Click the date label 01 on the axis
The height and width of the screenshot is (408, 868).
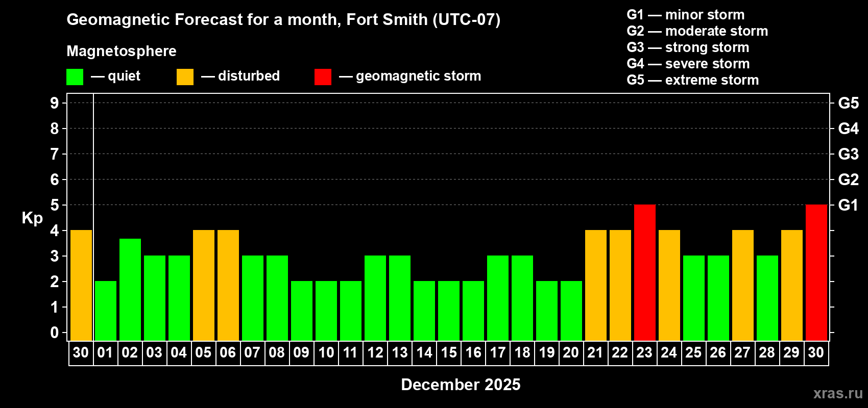[105, 353]
